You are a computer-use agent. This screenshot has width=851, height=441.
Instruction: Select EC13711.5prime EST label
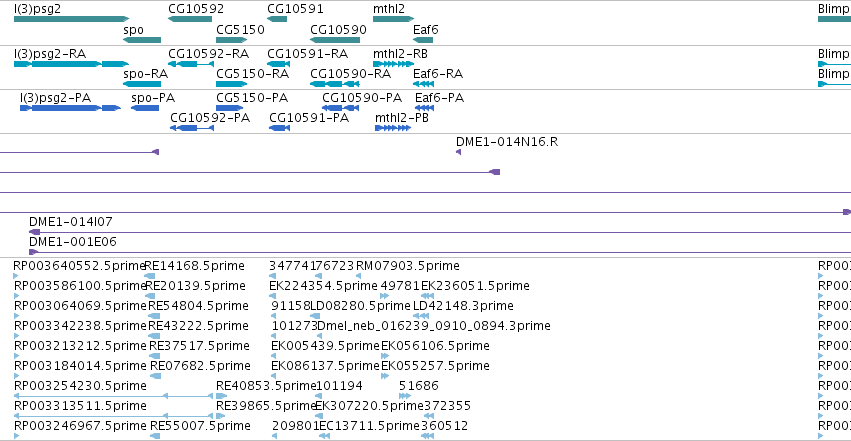point(369,426)
